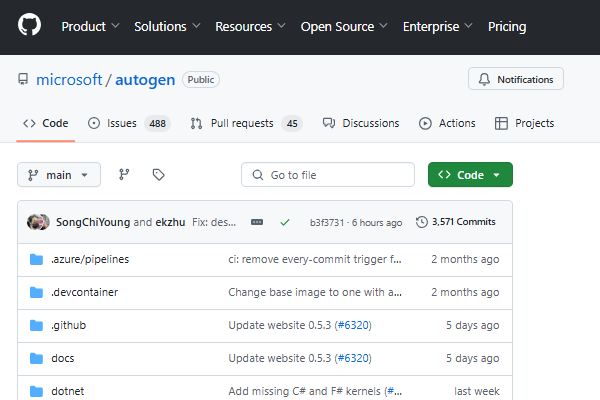Focus the Go to file search field

328,175
